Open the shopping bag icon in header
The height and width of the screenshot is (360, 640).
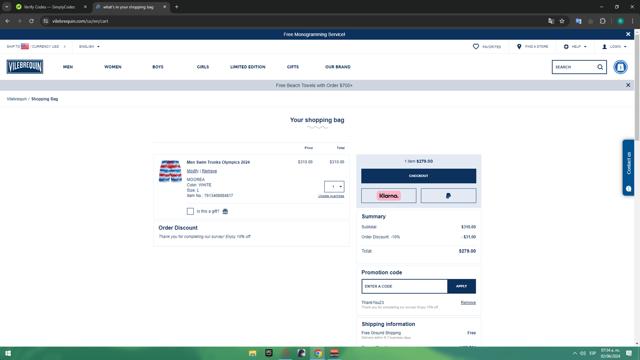pos(620,67)
